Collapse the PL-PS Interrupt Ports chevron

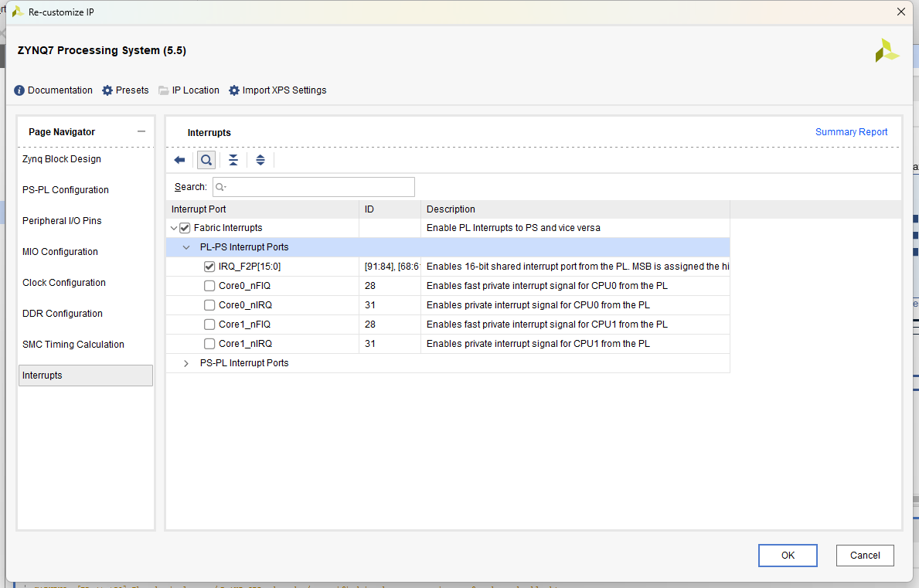tap(186, 247)
